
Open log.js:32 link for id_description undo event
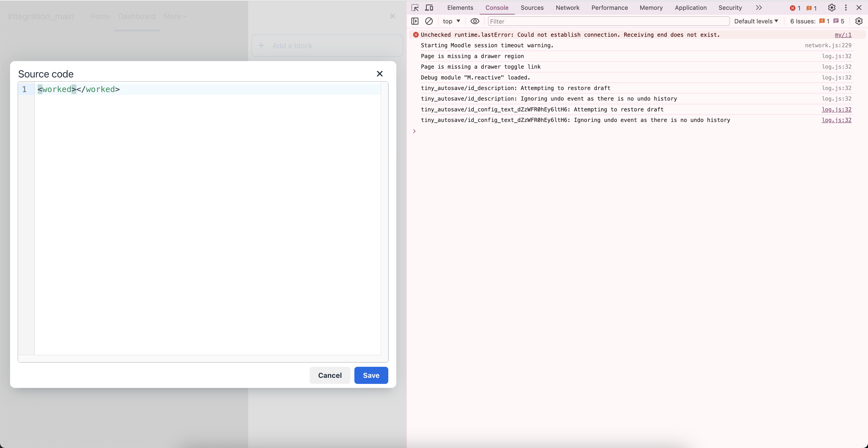[x=836, y=99]
